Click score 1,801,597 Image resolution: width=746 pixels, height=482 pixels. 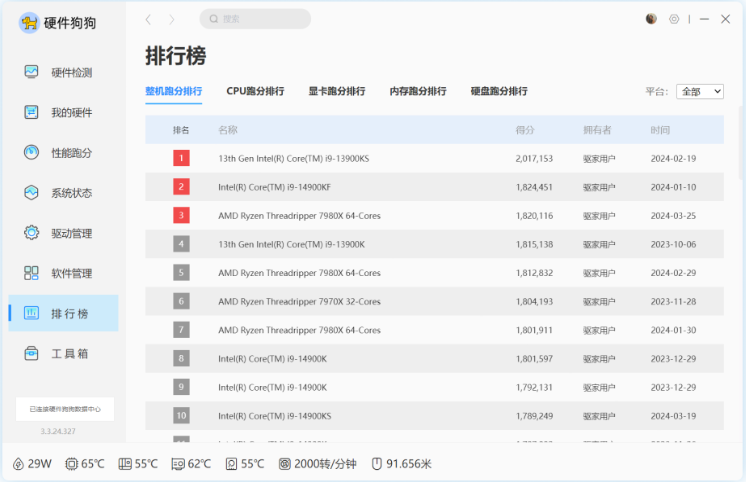(534, 358)
